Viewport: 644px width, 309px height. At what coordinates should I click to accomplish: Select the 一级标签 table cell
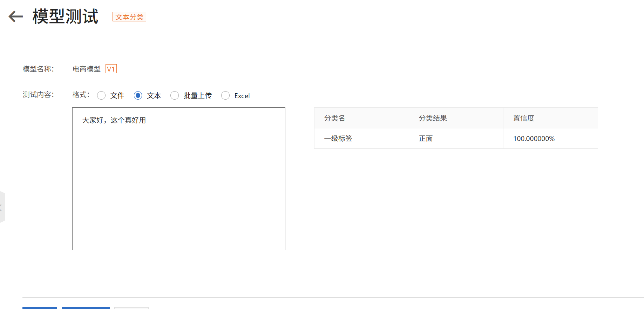[x=338, y=139]
